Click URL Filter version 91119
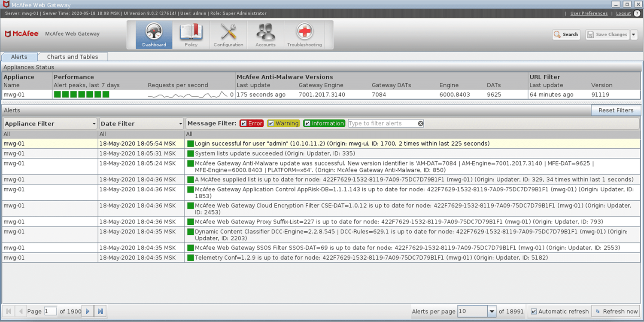Viewport: 644px width, 322px height. 600,95
